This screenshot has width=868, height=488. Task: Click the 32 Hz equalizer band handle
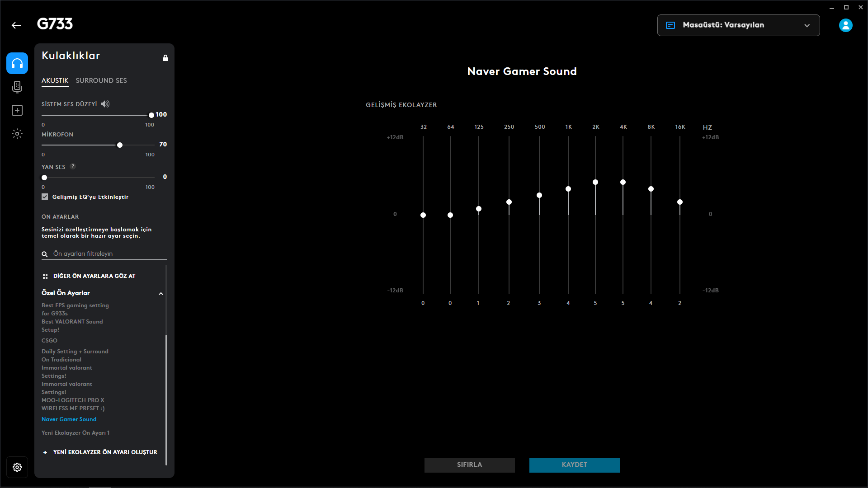point(423,215)
